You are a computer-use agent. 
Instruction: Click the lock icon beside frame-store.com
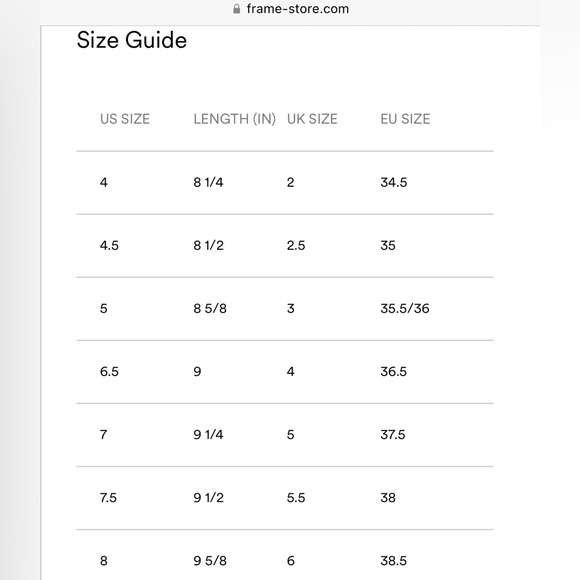[x=236, y=9]
